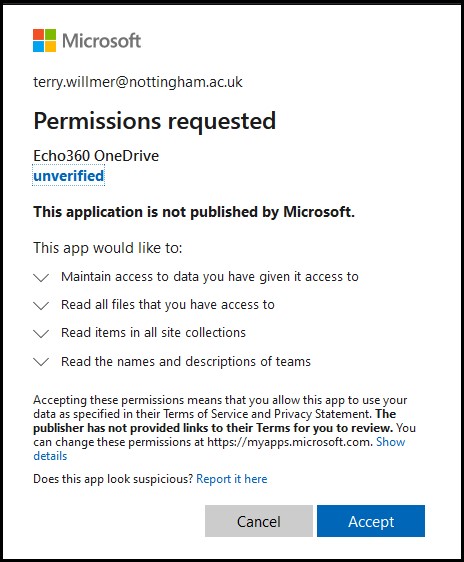Select the 'Read all files' permission text
The width and height of the screenshot is (464, 562).
168,305
